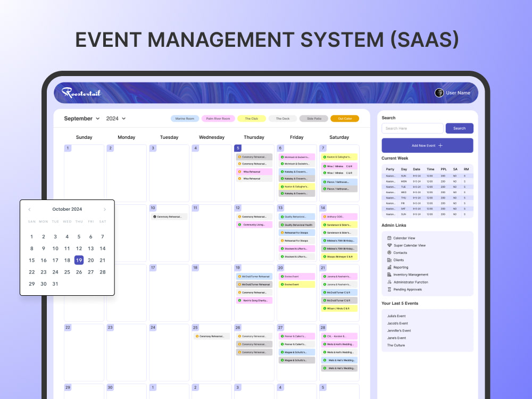
Task: Select the Marine Room filter pill
Action: click(x=185, y=119)
